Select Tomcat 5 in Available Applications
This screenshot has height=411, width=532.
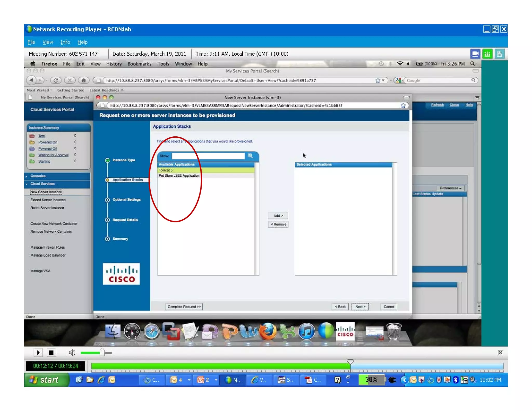coord(206,170)
